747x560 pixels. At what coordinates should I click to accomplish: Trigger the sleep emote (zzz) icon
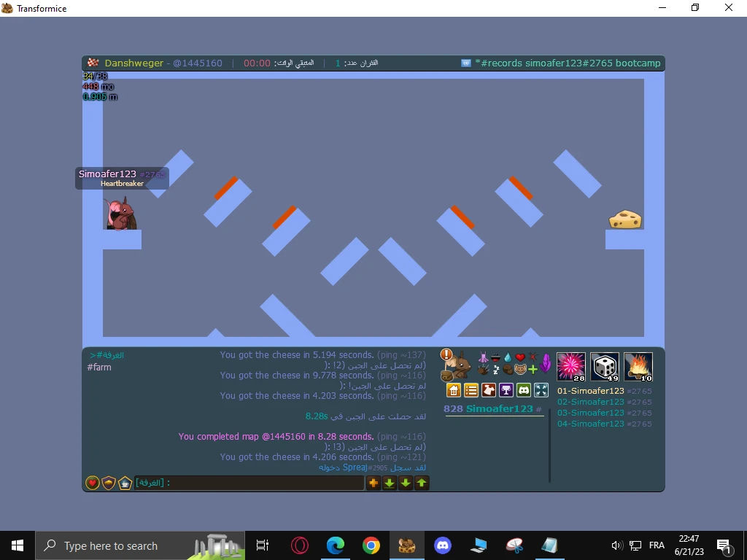point(496,370)
